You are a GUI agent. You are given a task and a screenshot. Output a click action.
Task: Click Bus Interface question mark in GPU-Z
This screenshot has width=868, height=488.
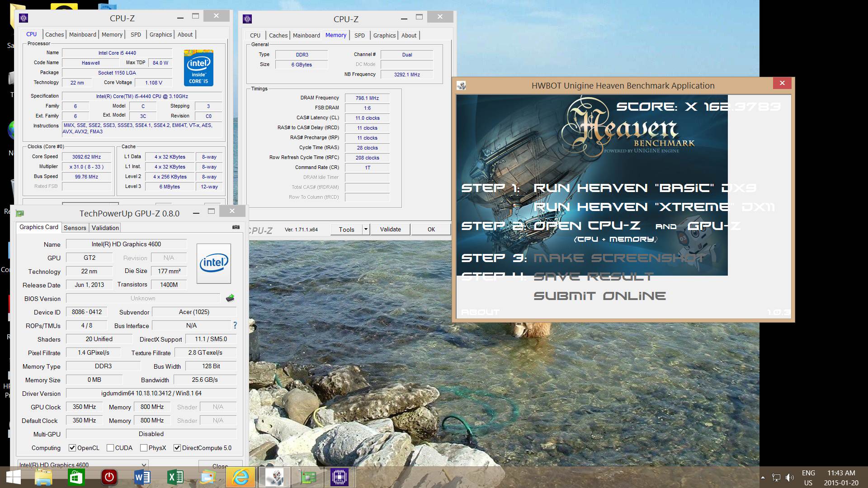(235, 325)
